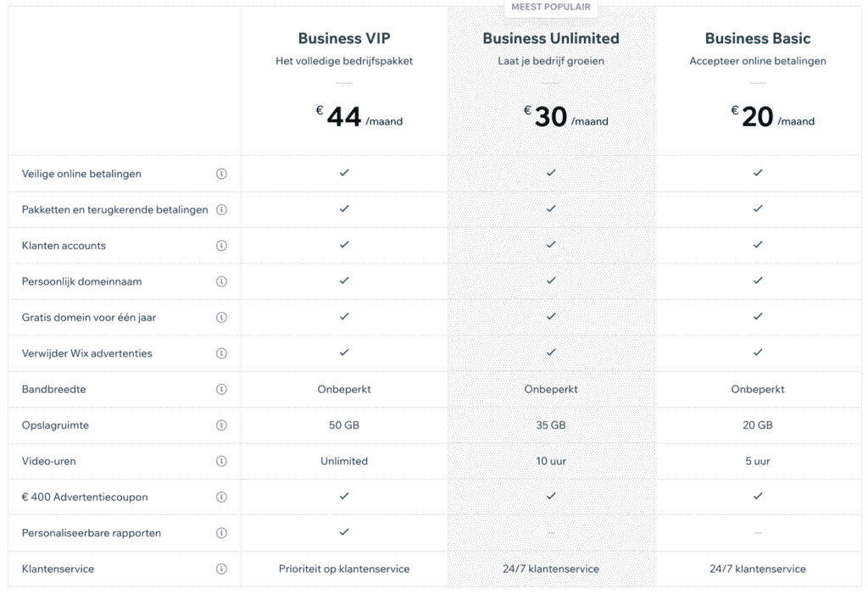Show the Klantenservice info tooltip
868x594 pixels.
coord(221,569)
